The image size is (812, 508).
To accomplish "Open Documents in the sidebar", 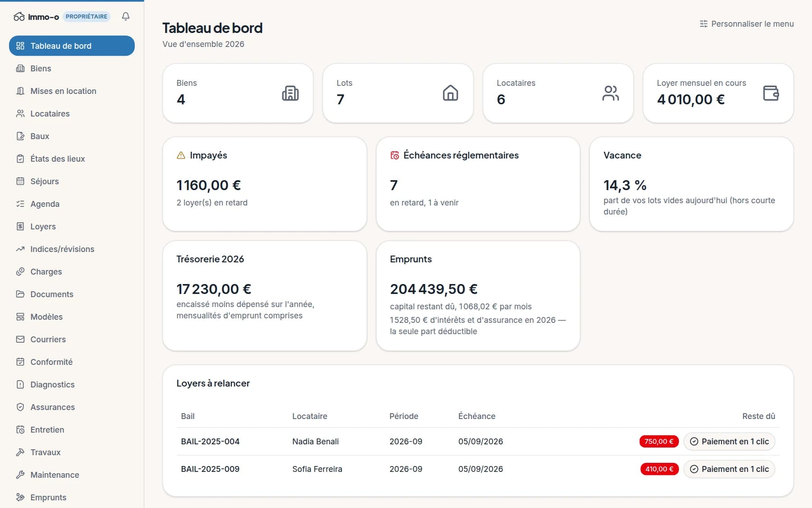I will (72, 294).
